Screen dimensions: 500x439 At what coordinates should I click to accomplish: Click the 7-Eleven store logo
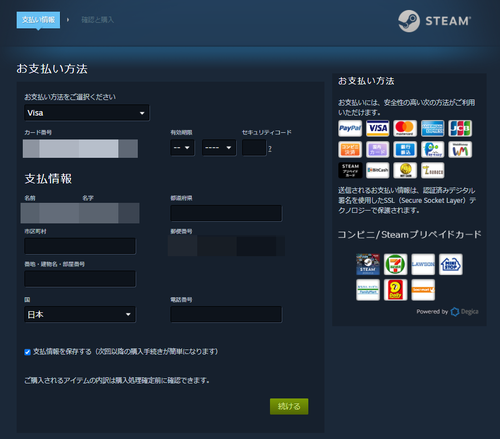pyautogui.click(x=395, y=264)
